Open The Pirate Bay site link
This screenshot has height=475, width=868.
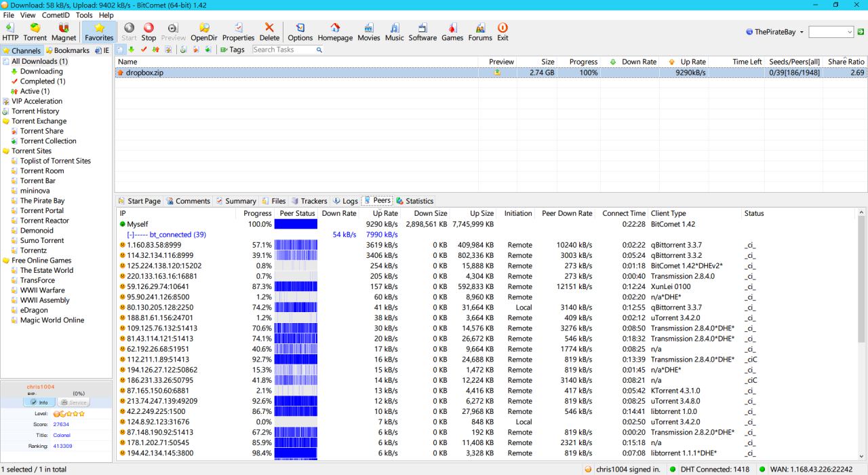pos(42,201)
